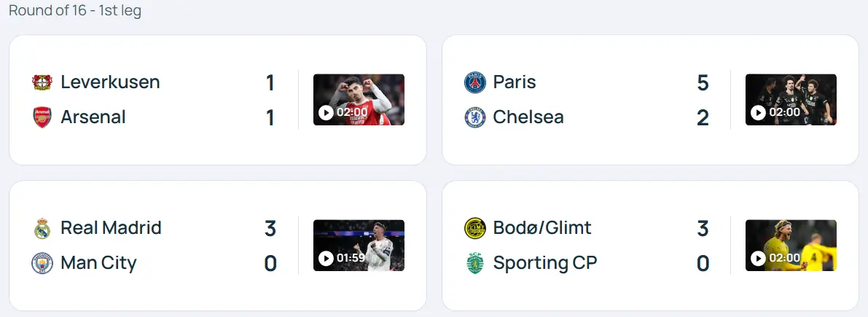Play the Paris vs Chelsea highlights

coord(791,100)
